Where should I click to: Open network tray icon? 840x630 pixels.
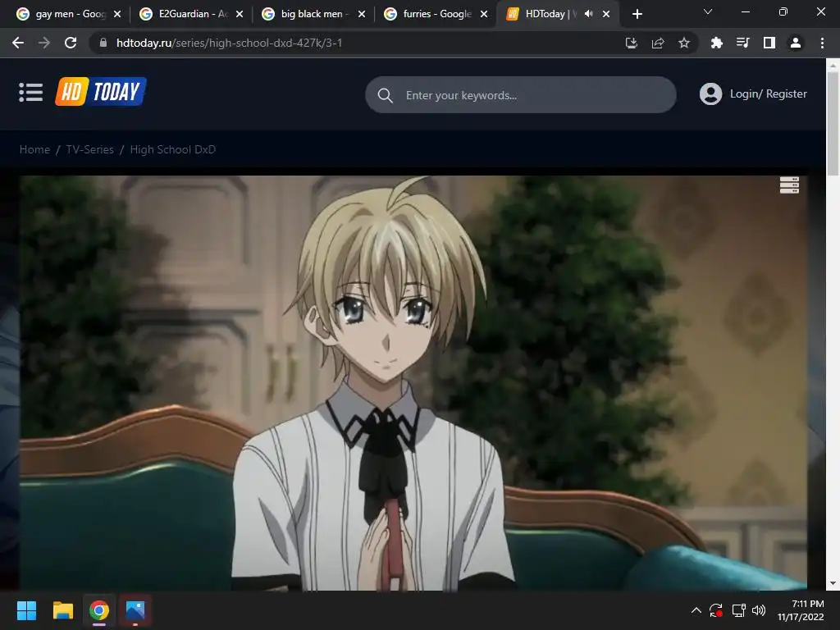[x=739, y=610]
